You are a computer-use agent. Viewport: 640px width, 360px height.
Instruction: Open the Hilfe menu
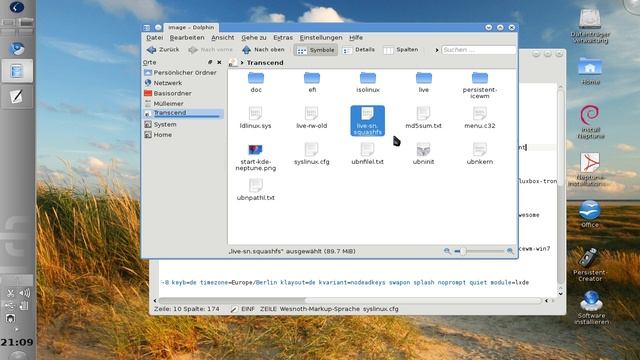tap(356, 38)
